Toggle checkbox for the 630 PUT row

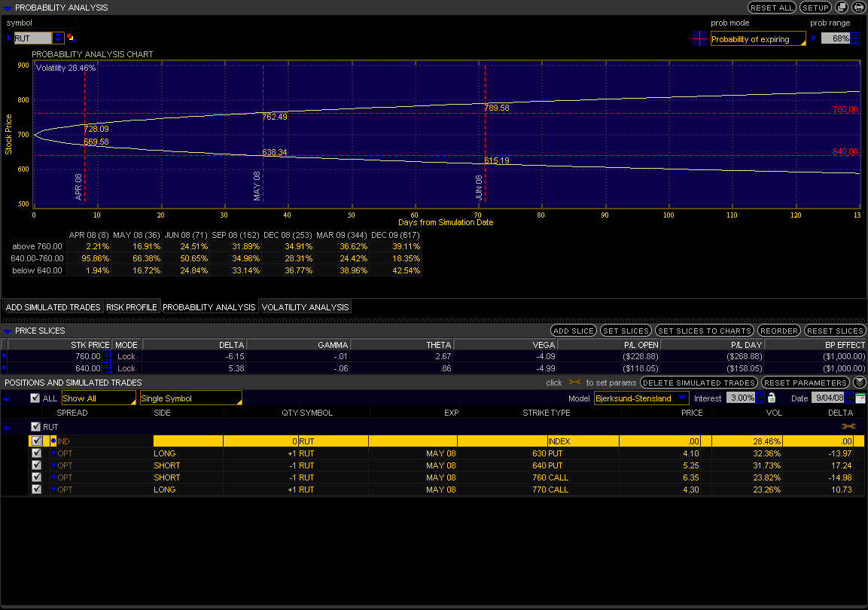pos(36,453)
